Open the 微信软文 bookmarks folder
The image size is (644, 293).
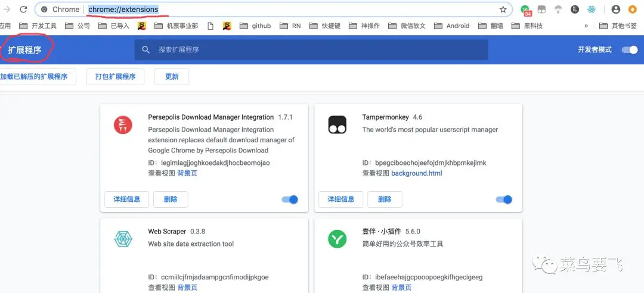pos(407,26)
